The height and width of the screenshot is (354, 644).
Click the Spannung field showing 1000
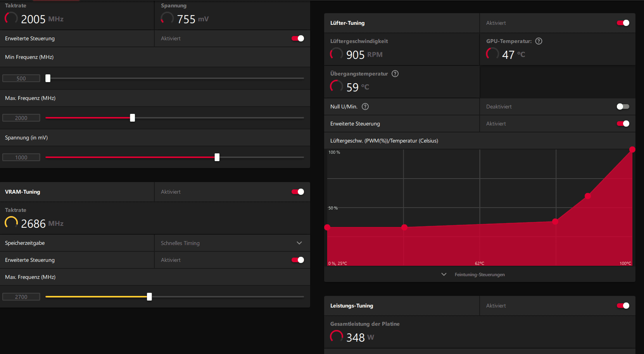[21, 157]
